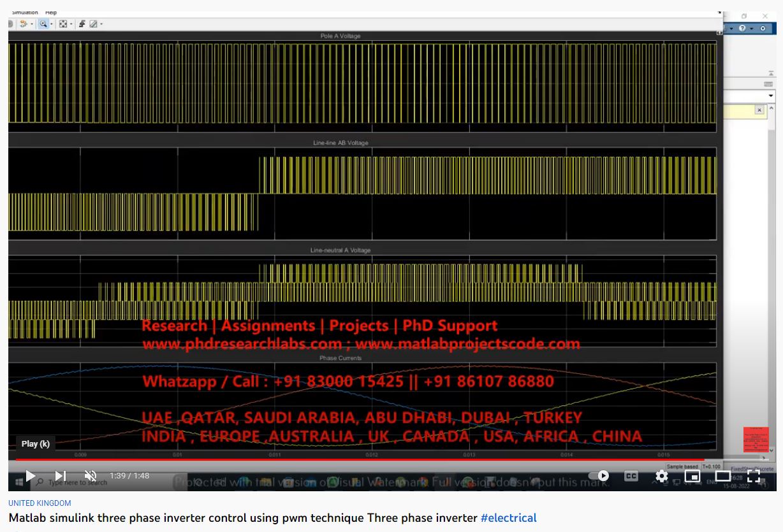783x532 pixels.
Task: Switch to miniplayer mode
Action: pyautogui.click(x=692, y=475)
